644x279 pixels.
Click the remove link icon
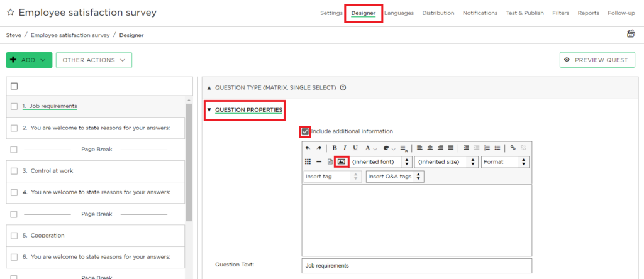[x=523, y=148]
